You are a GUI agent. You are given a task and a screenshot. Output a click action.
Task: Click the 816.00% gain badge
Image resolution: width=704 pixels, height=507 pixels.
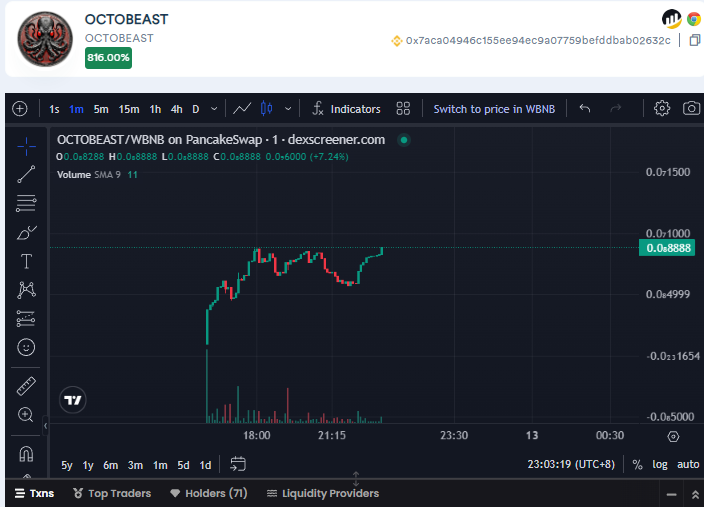pyautogui.click(x=108, y=58)
